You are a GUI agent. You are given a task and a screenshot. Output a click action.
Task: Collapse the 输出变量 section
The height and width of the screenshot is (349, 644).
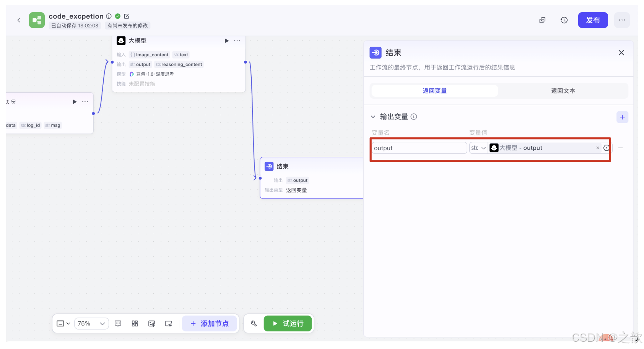(x=373, y=117)
